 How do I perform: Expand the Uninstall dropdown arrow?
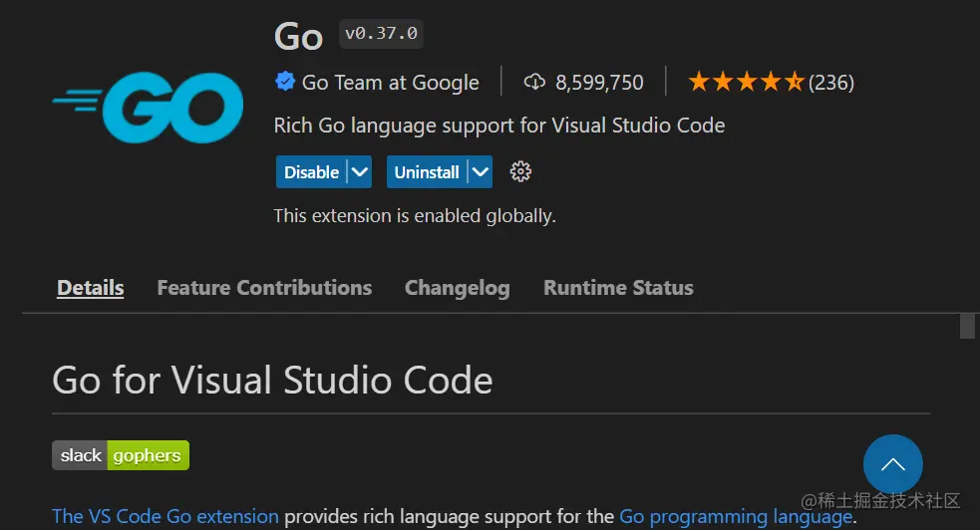click(481, 171)
